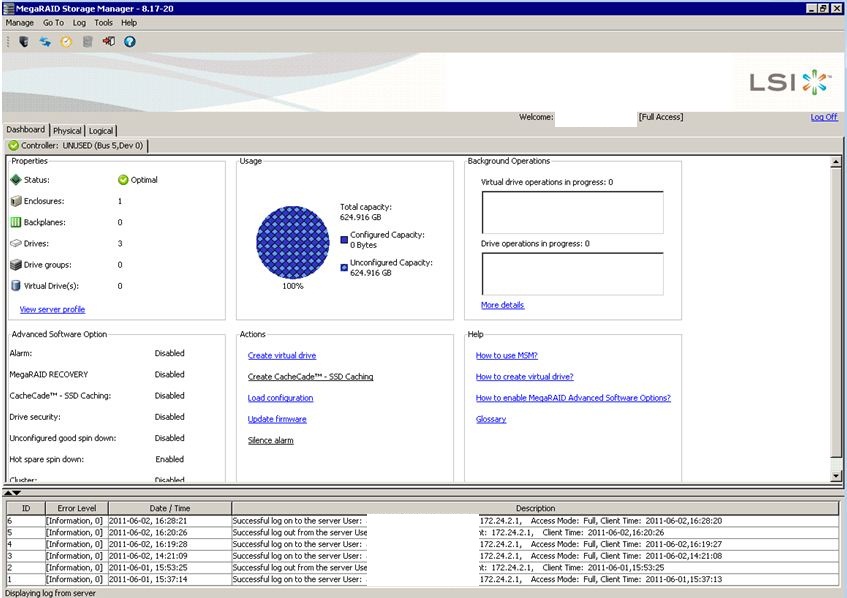Click the Drives disk icon
The width and height of the screenshot is (847, 598).
[16, 243]
